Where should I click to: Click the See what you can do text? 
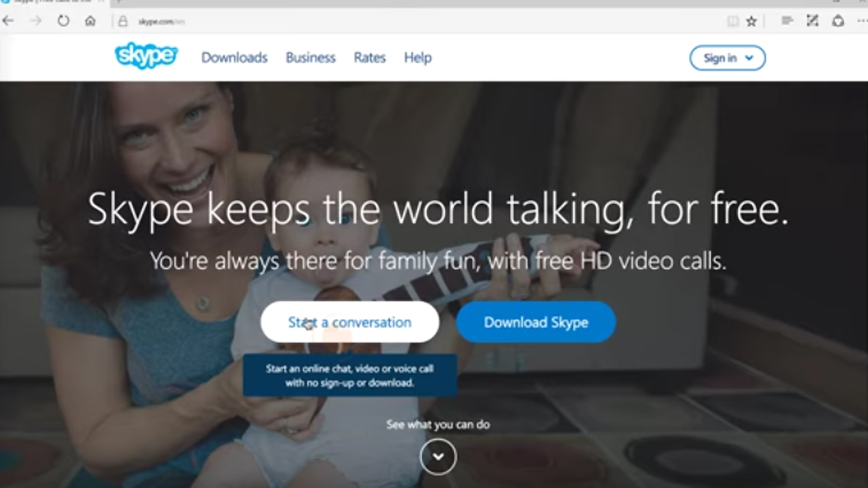pos(438,424)
